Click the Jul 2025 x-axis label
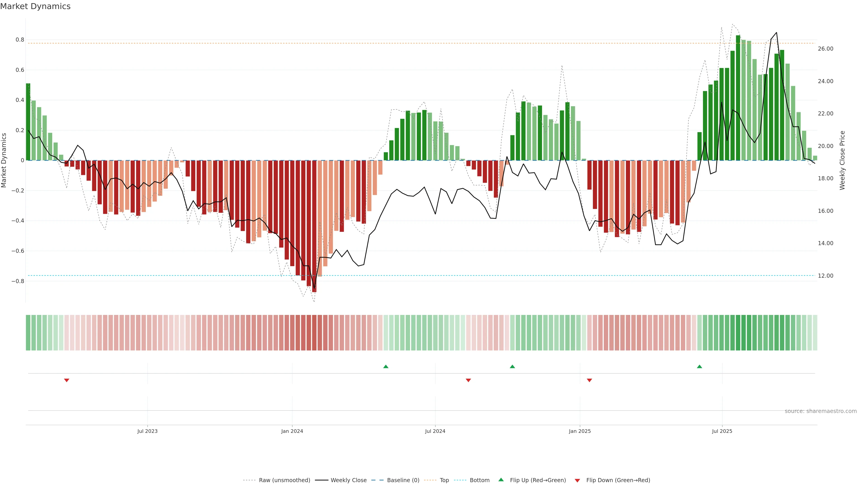 coord(722,431)
